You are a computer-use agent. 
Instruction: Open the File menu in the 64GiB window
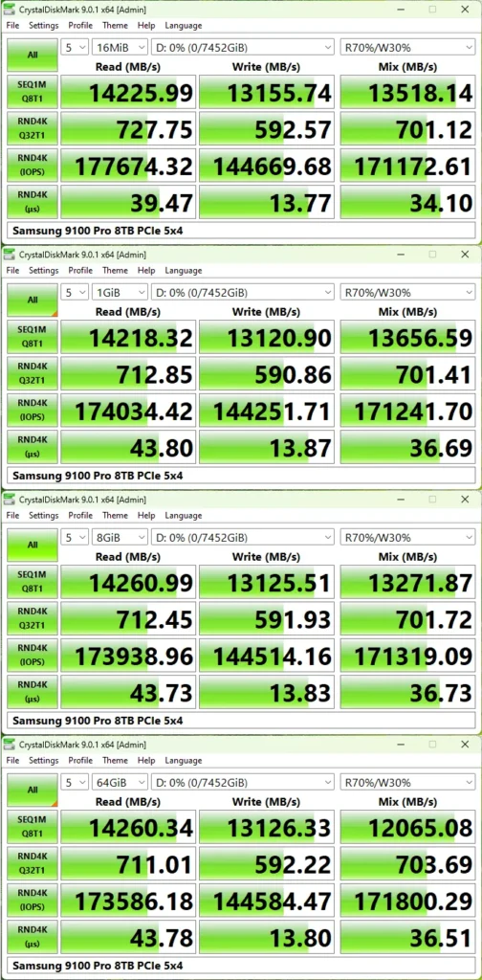pos(13,761)
